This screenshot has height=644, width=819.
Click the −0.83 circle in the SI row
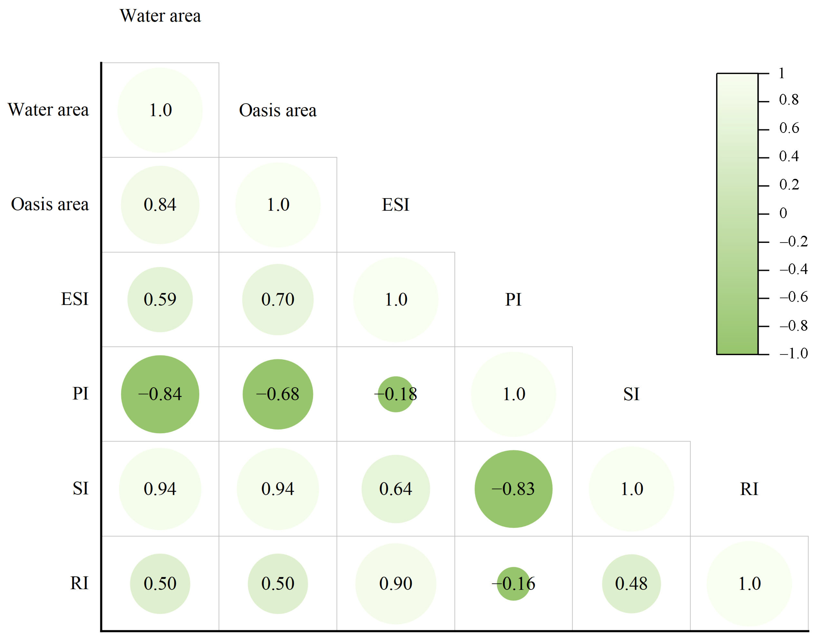pos(513,489)
